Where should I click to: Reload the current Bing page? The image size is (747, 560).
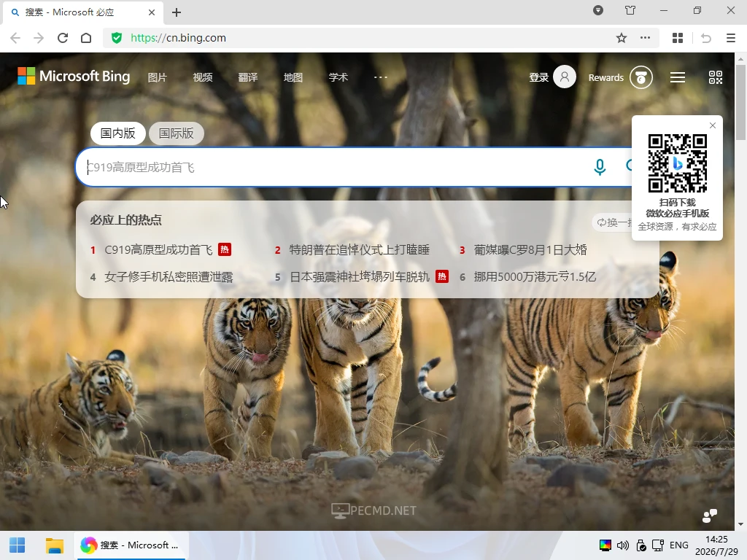63,38
